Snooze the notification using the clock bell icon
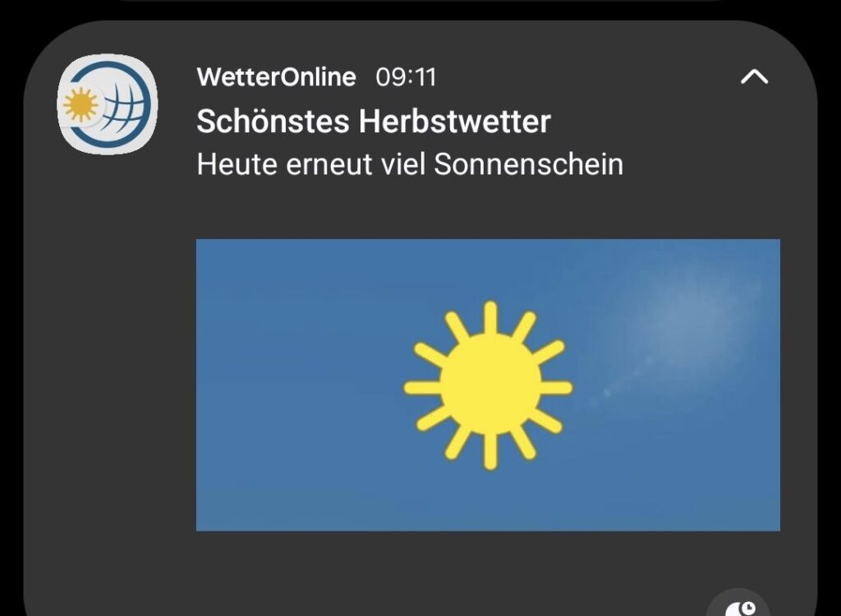 740,608
